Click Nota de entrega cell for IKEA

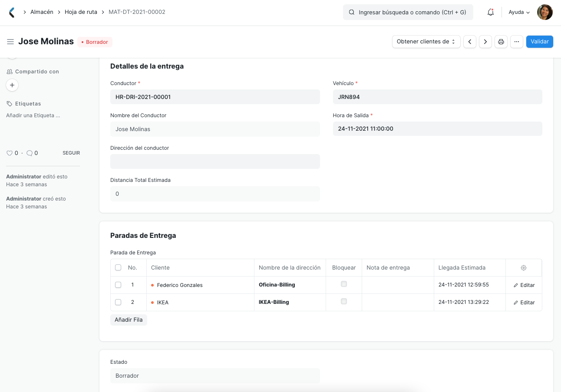(x=398, y=303)
